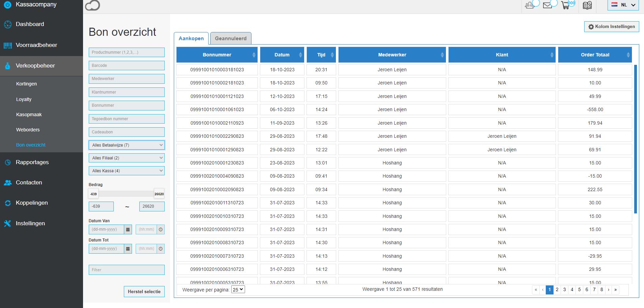Image resolution: width=644 pixels, height=308 pixels.
Task: Change results per page dropdown
Action: tap(238, 290)
